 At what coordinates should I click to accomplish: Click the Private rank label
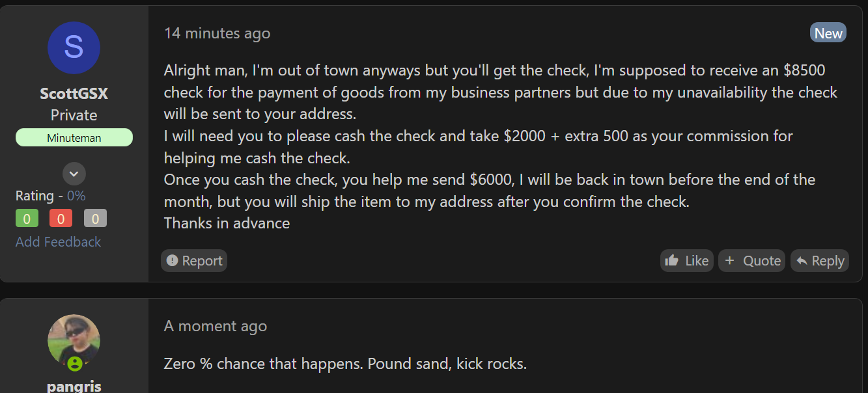click(74, 115)
